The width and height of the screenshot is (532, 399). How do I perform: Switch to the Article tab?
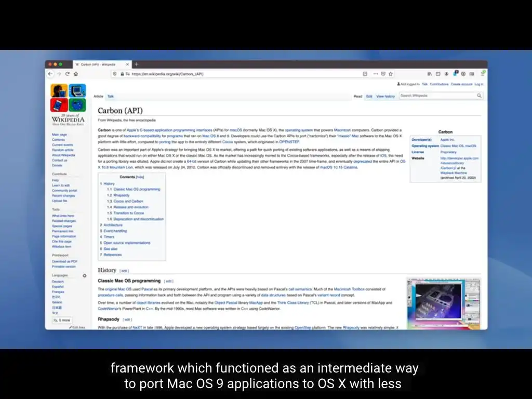click(98, 96)
